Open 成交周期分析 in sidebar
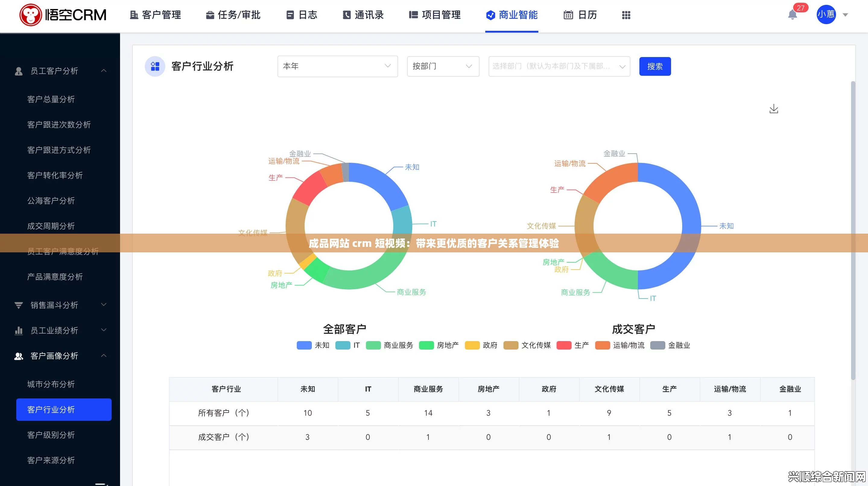The height and width of the screenshot is (486, 868). click(51, 226)
